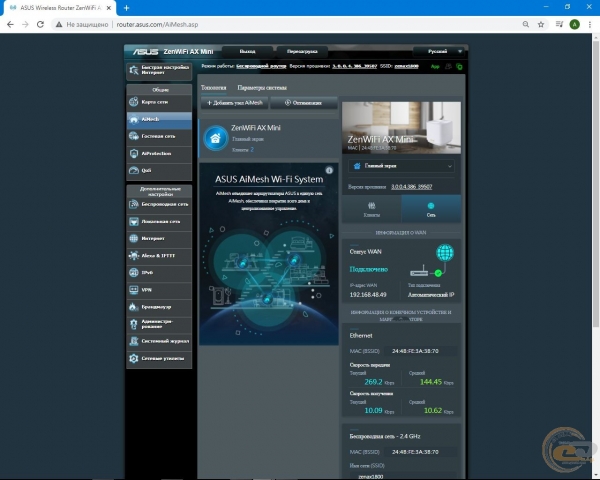Viewport: 600px width, 480px height.
Task: Open the QoS settings
Action: click(159, 171)
